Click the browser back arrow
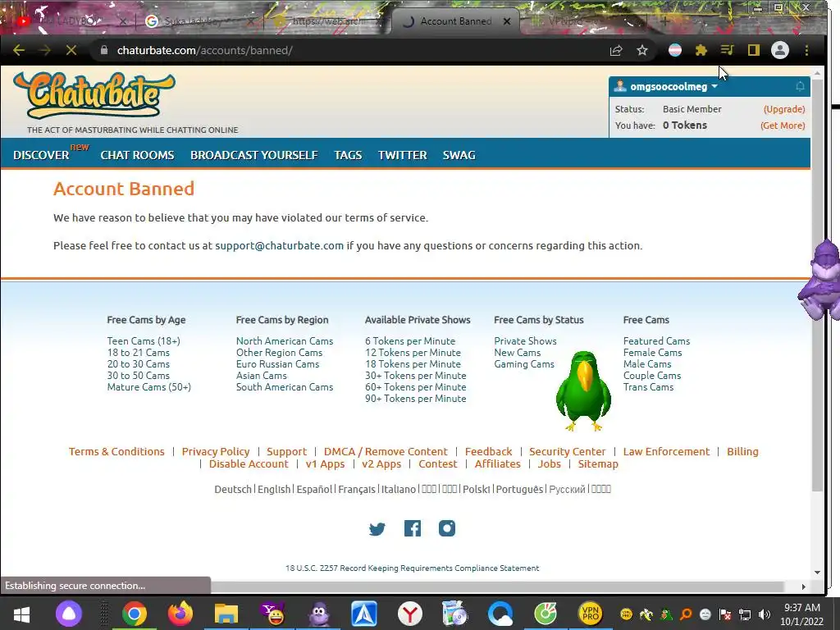Screen dimensions: 840x630 point(19,50)
